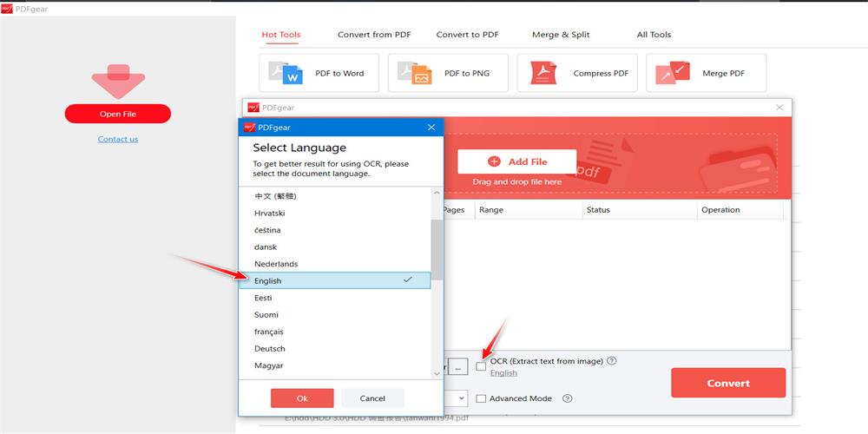Screen dimensions: 868x434
Task: Click the download arrow icon above Open File
Action: (118, 82)
